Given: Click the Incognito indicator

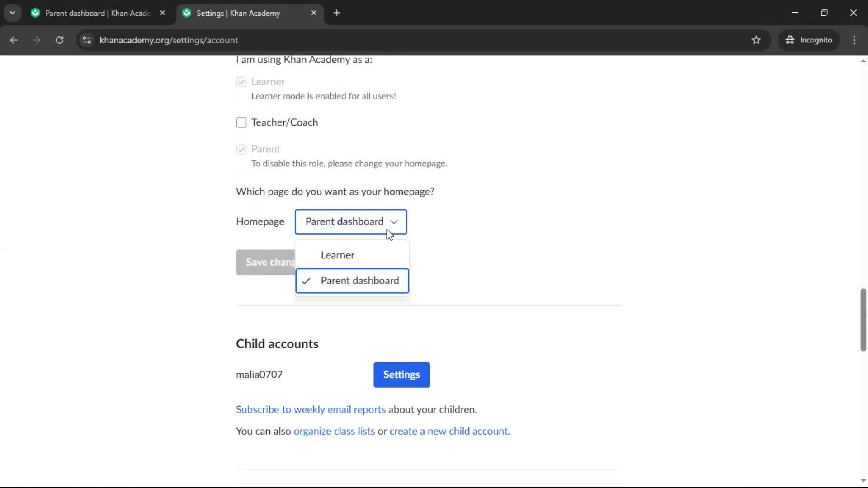Looking at the screenshot, I should pos(808,40).
